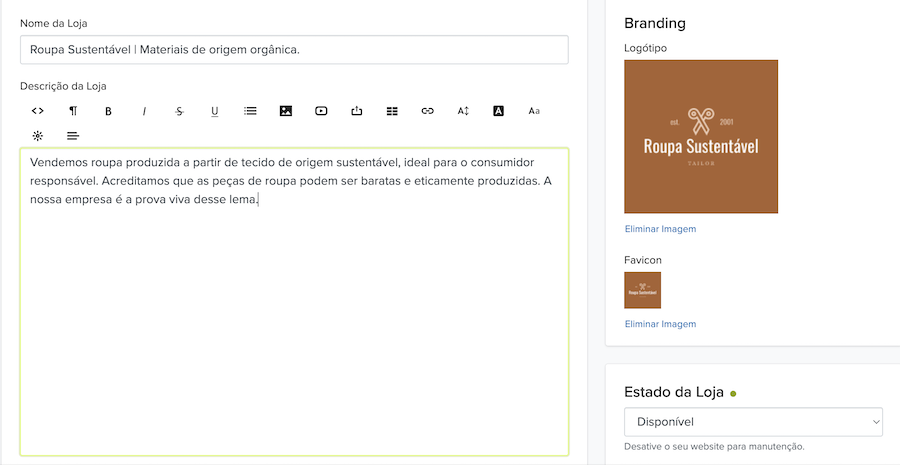The image size is (900, 465).
Task: Click Eliminar Imagem under the logo
Action: point(660,229)
